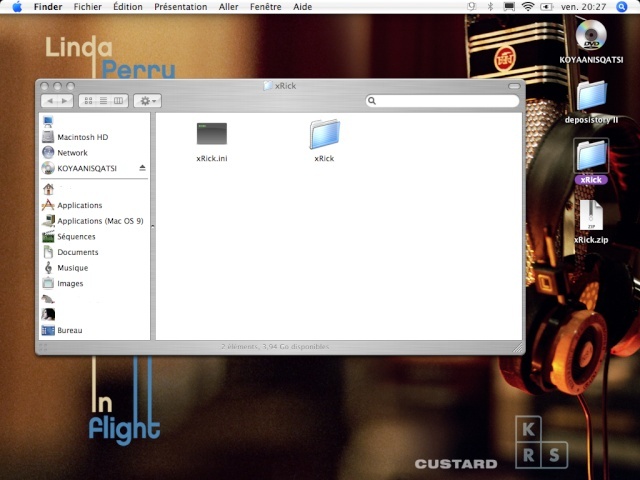The width and height of the screenshot is (640, 480).
Task: Click the display menu bar icon
Action: click(509, 7)
